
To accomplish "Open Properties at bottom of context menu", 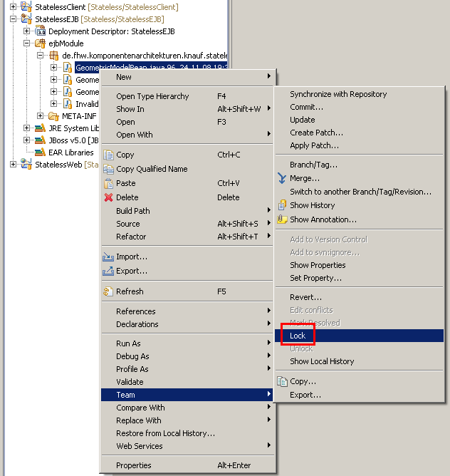I will click(x=134, y=465).
